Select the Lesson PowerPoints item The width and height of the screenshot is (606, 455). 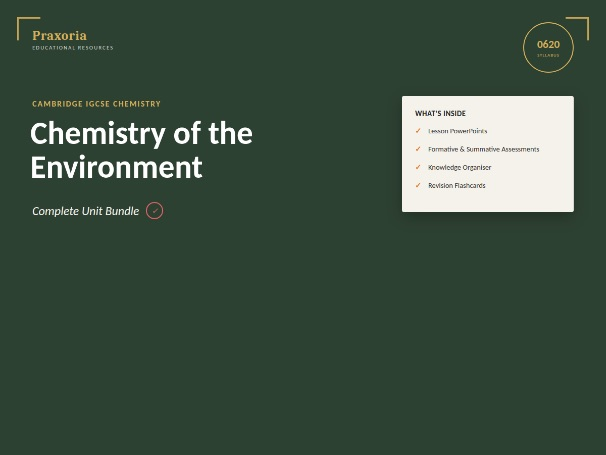458,131
